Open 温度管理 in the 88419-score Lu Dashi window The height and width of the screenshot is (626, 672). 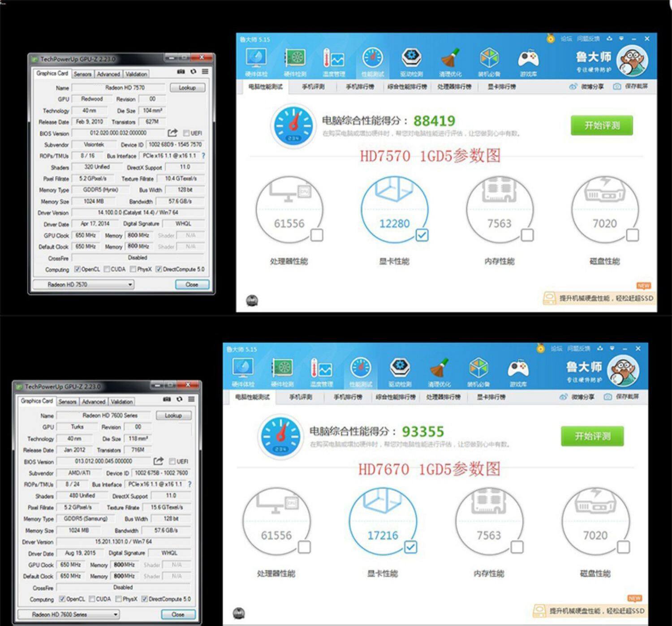[334, 62]
